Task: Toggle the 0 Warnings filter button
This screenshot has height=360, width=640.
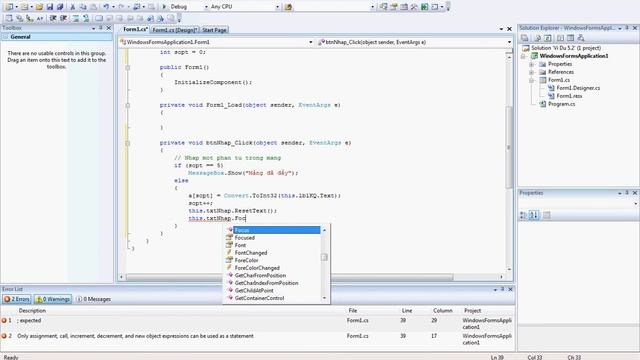Action: coord(53,299)
